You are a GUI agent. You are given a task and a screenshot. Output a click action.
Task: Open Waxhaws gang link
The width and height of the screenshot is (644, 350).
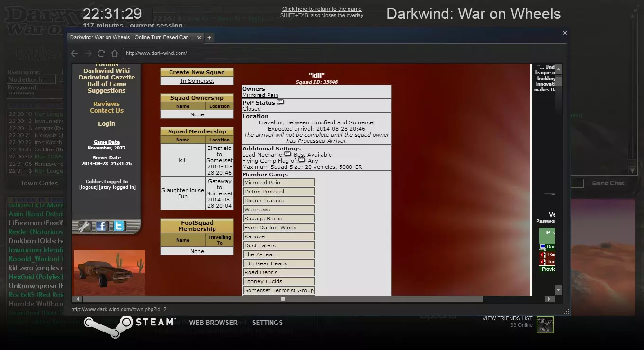tap(257, 210)
